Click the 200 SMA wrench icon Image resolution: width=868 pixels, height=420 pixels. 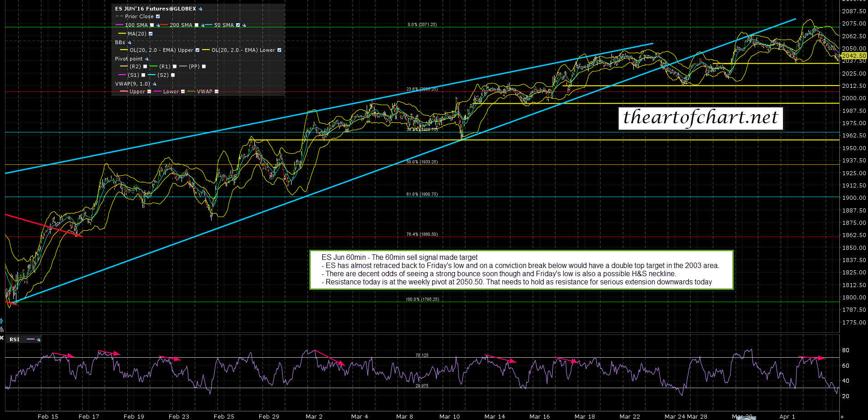(202, 25)
